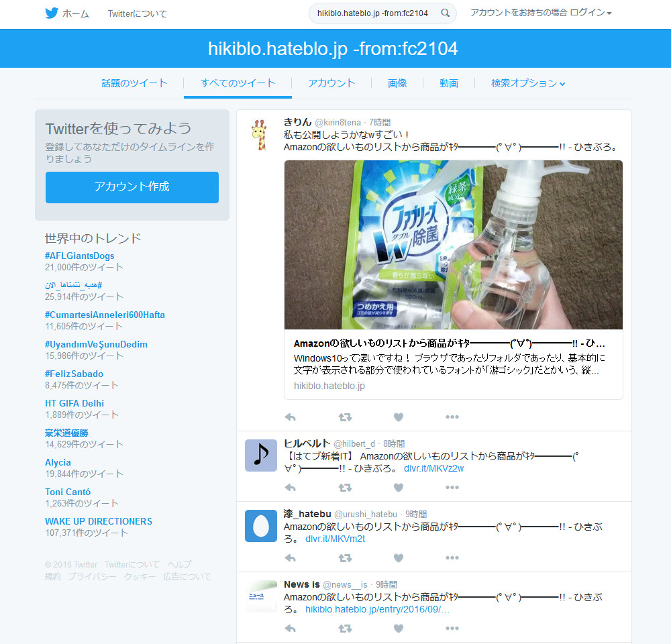Image resolution: width=671 pixels, height=644 pixels.
Task: Open more options on ヒルベルト's tweet
Action: (x=452, y=488)
